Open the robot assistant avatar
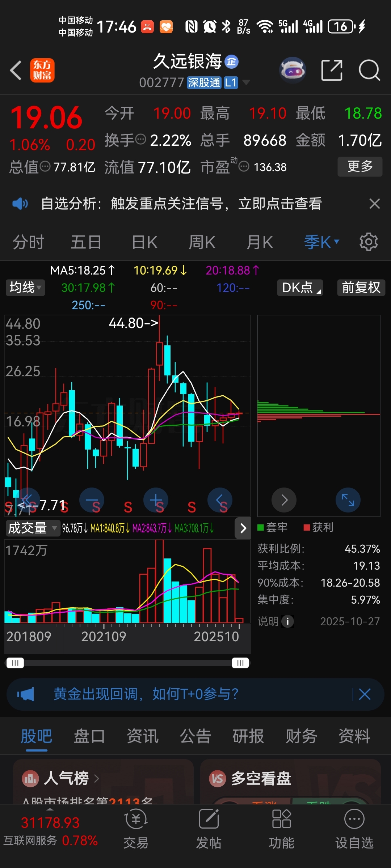This screenshot has width=391, height=868. pyautogui.click(x=293, y=70)
